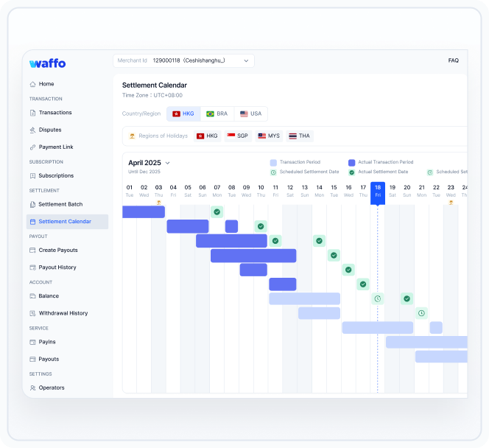
Task: Click the Transactions document icon
Action: coord(32,113)
